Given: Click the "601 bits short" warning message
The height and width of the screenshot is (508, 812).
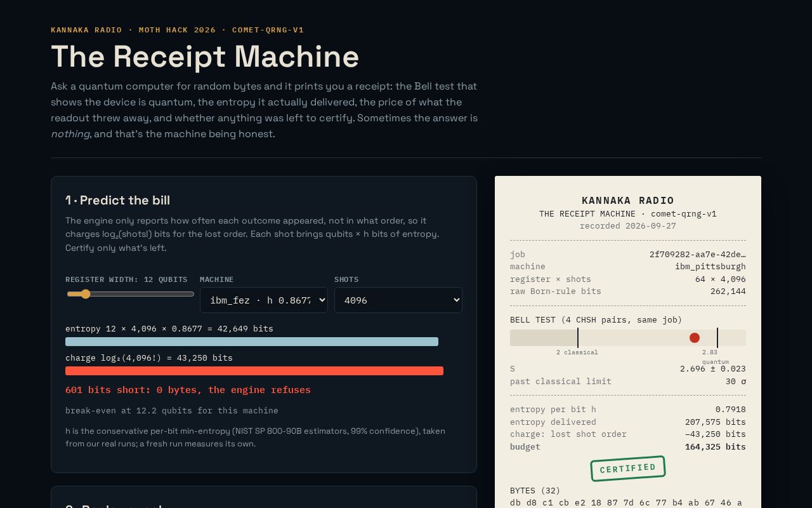Looking at the screenshot, I should (x=188, y=390).
